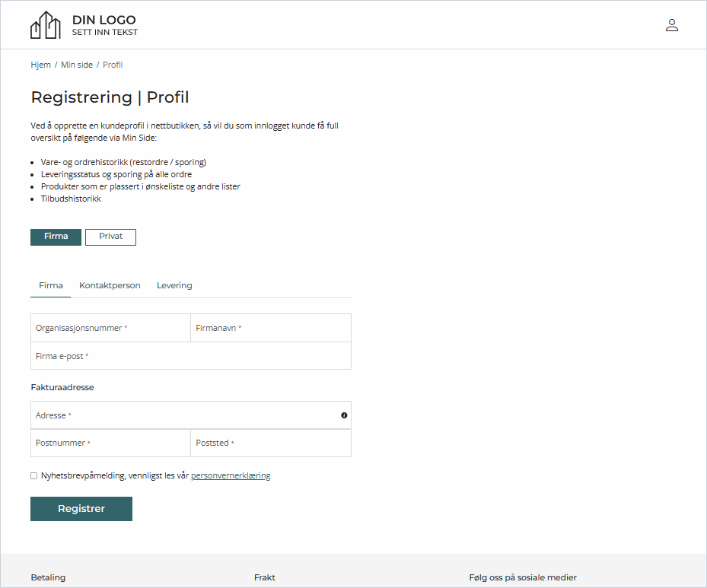Click into the Adresse field
Screen dimensions: 707x588
click(x=183, y=415)
